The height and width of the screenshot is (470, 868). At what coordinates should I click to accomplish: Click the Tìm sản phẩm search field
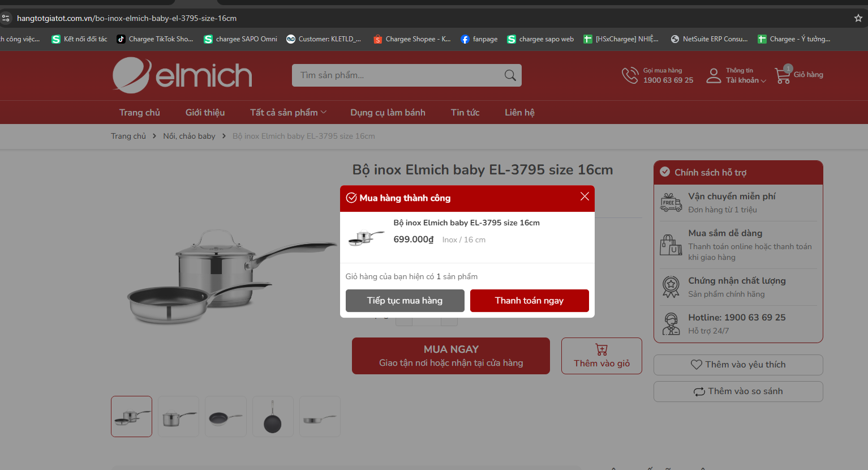coord(398,75)
